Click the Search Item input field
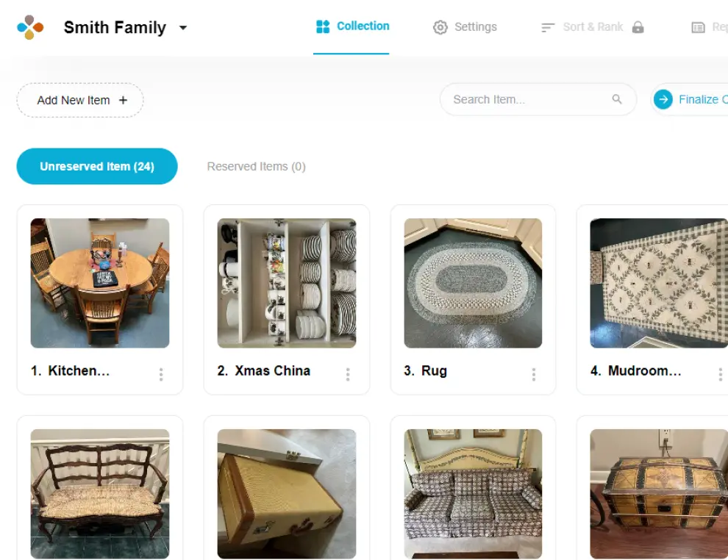728x560 pixels. 528,99
